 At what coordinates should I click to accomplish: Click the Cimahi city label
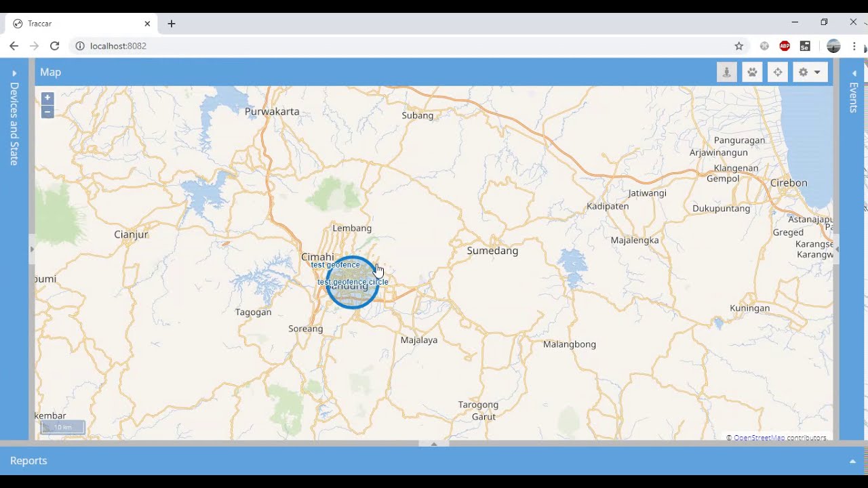(x=317, y=257)
